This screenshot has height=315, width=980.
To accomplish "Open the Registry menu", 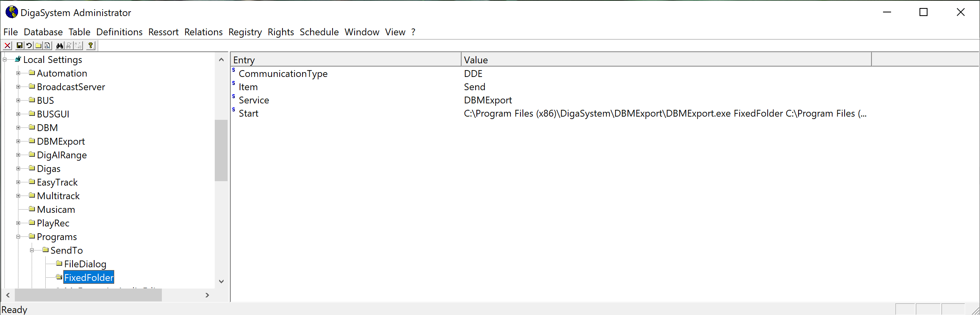I will pyautogui.click(x=245, y=32).
